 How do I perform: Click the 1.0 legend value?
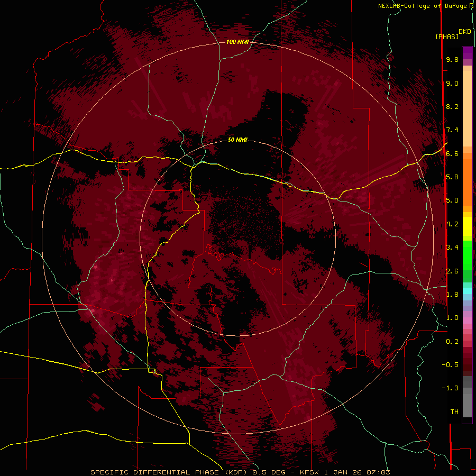(452, 318)
